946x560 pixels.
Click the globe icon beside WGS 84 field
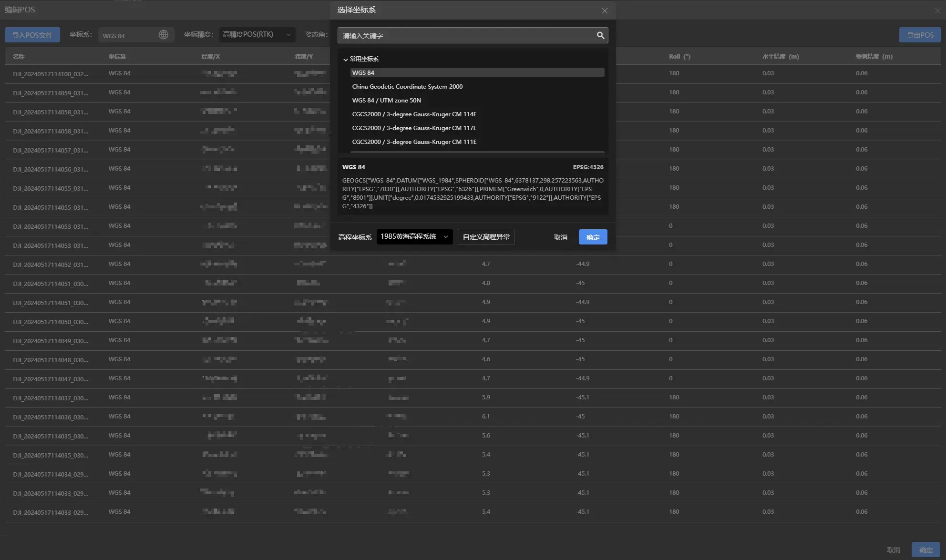pos(163,35)
